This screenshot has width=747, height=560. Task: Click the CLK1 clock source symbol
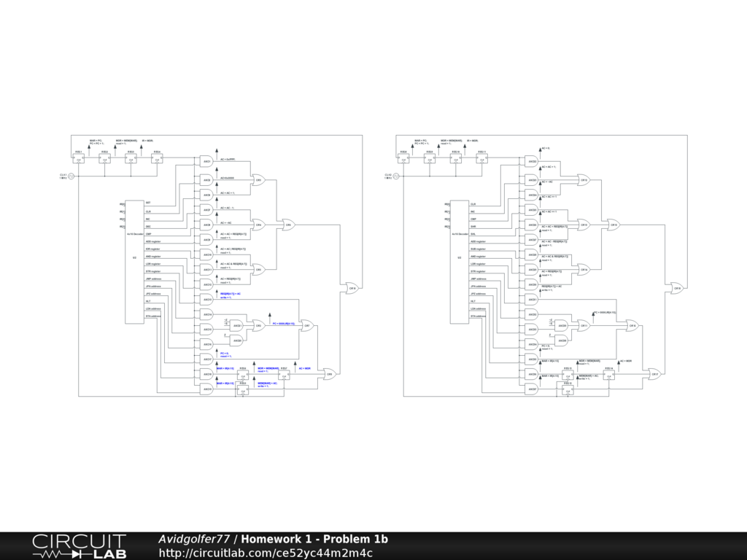point(71,176)
